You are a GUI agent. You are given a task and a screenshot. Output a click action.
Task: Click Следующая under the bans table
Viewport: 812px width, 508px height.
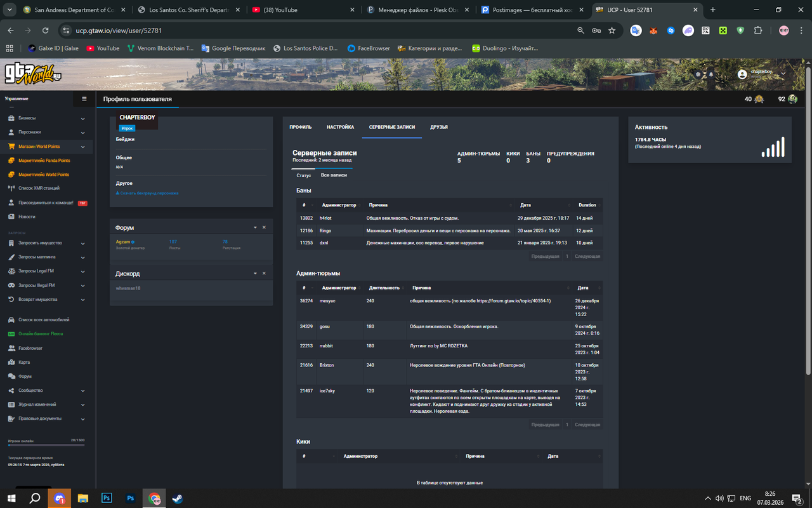coord(587,257)
